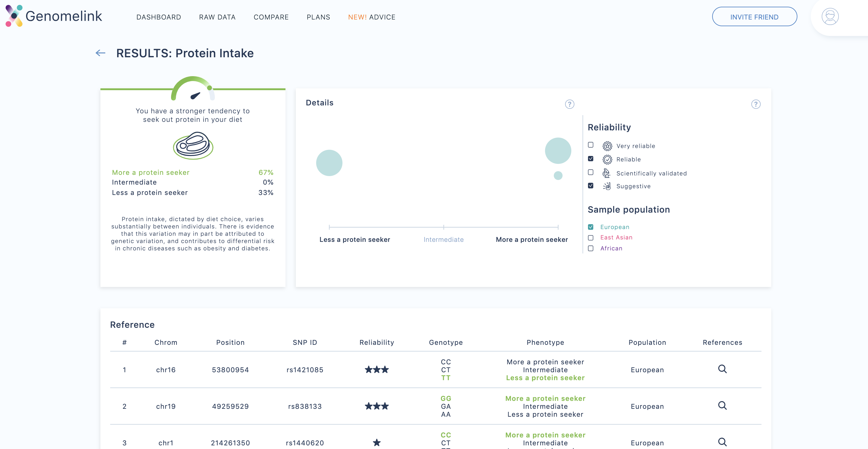Screen dimensions: 868x449
Task: Click the Reliability column header
Action: (377, 342)
